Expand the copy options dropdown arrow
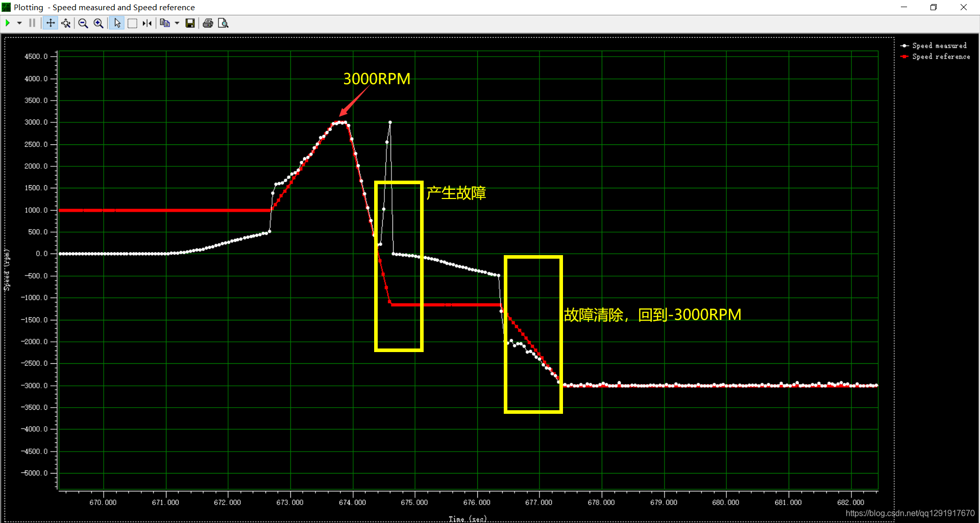 (177, 23)
